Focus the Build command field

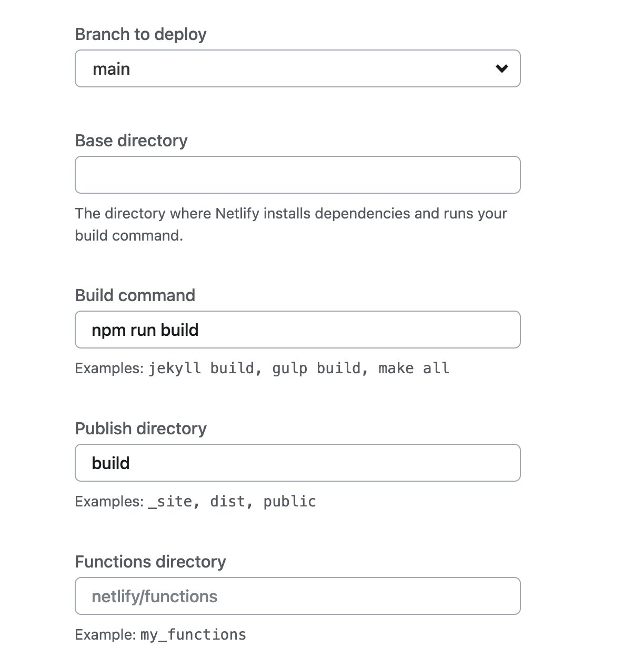297,330
